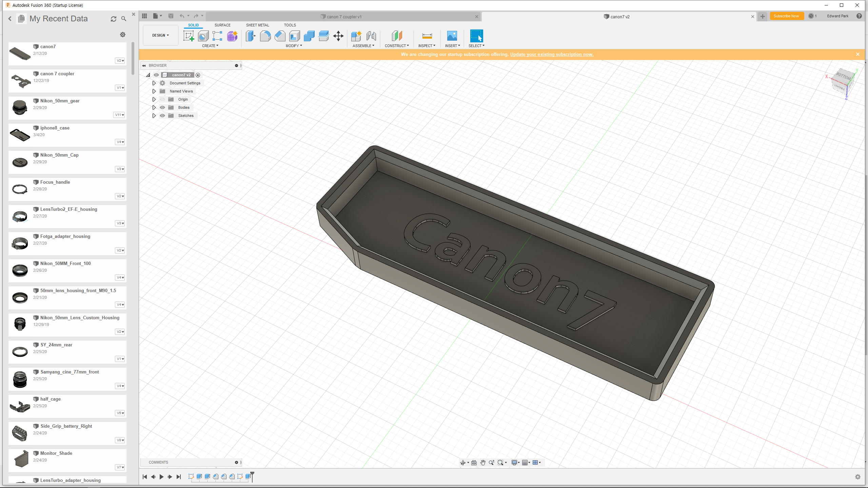Image resolution: width=868 pixels, height=488 pixels.
Task: Click the Shell tool icon
Action: tap(294, 36)
